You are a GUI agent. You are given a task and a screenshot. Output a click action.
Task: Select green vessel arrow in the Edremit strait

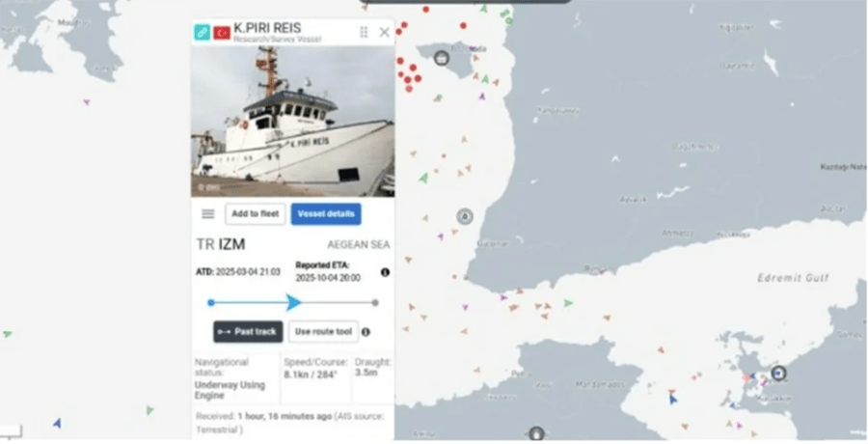[568, 303]
